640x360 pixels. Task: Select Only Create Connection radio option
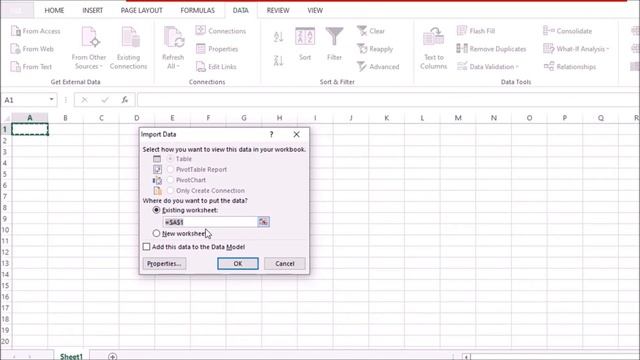170,191
